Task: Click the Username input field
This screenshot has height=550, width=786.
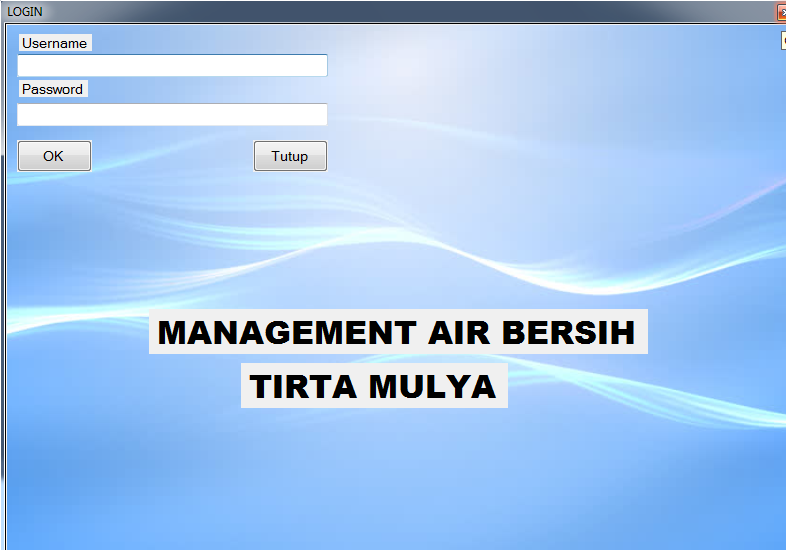Action: [x=172, y=65]
